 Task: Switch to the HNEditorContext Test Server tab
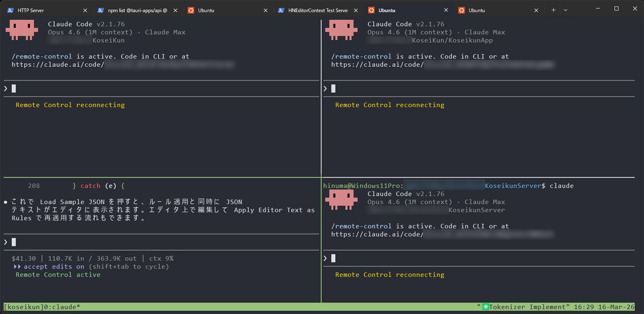312,10
